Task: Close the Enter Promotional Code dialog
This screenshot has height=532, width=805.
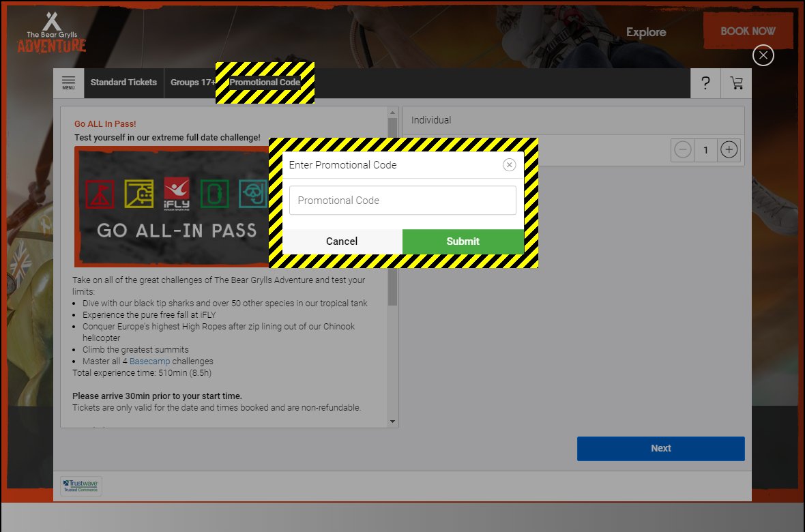Action: coord(510,165)
